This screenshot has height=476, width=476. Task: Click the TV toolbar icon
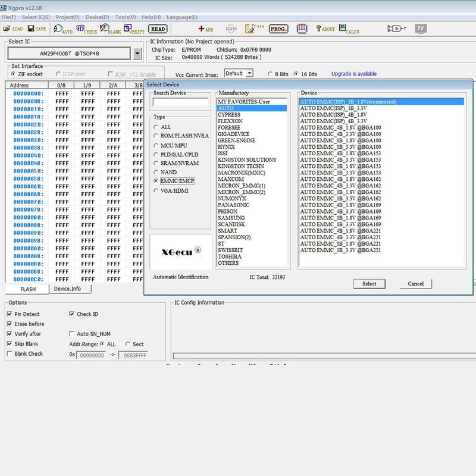421,29
